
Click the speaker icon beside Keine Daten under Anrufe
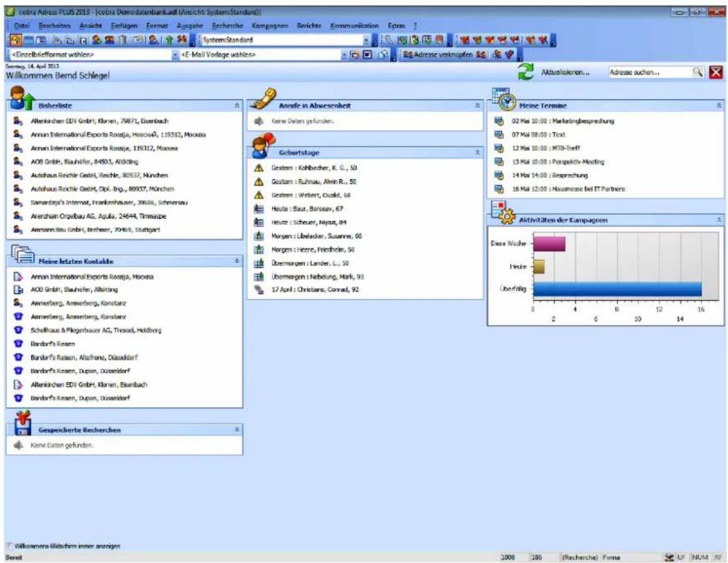pyautogui.click(x=259, y=121)
